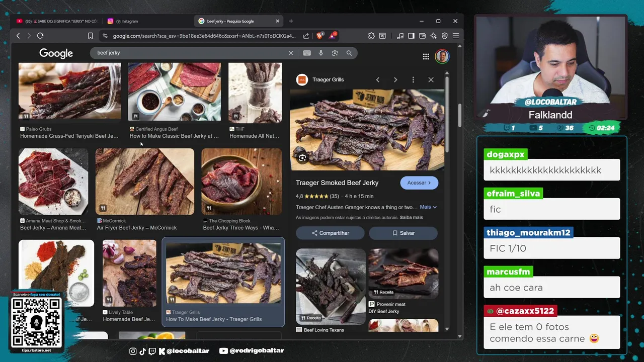This screenshot has width=644, height=362.
Task: Open the large Traeger jerky preview image
Action: pyautogui.click(x=367, y=130)
